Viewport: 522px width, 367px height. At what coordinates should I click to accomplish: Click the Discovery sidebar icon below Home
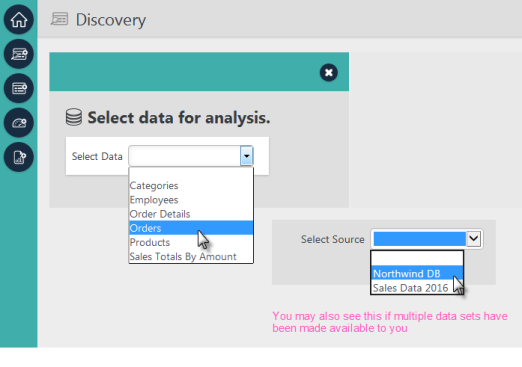point(19,54)
